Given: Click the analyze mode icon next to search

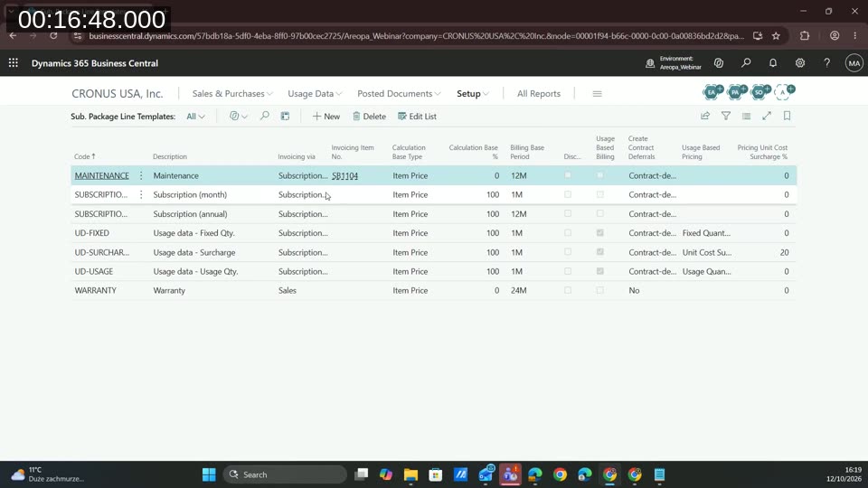Looking at the screenshot, I should [x=285, y=117].
